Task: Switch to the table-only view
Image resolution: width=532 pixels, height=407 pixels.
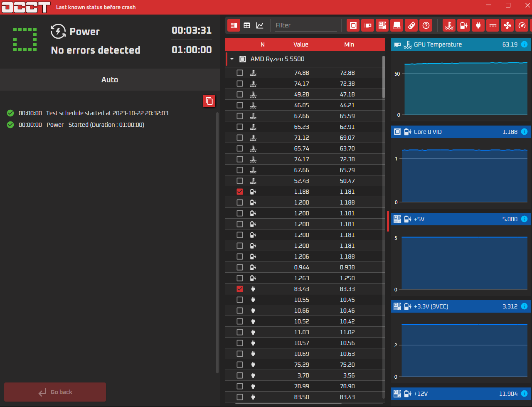Action: pyautogui.click(x=247, y=25)
